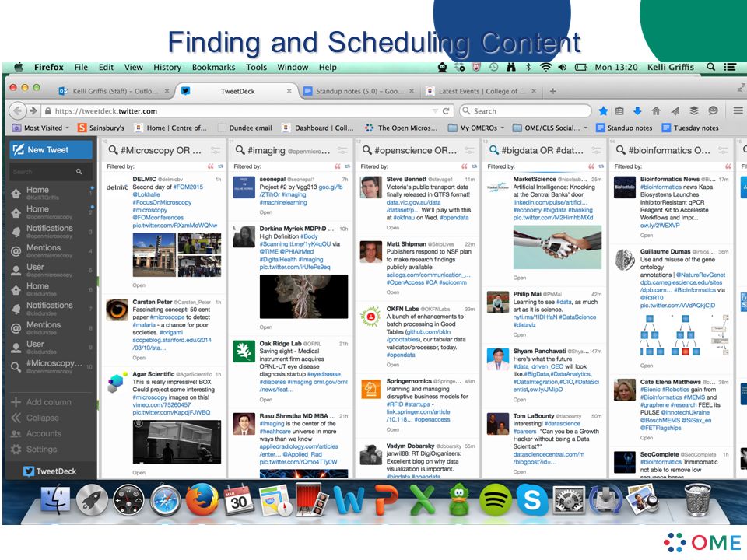Open Skype from the dock

pyautogui.click(x=531, y=499)
